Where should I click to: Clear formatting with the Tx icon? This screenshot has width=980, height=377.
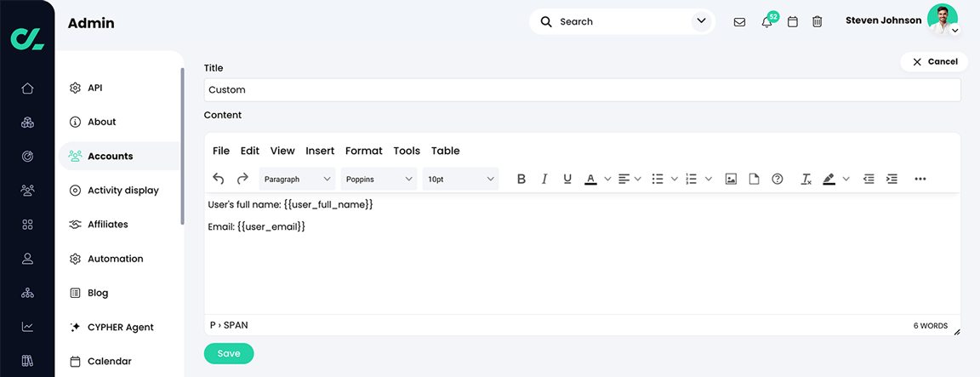pos(806,179)
